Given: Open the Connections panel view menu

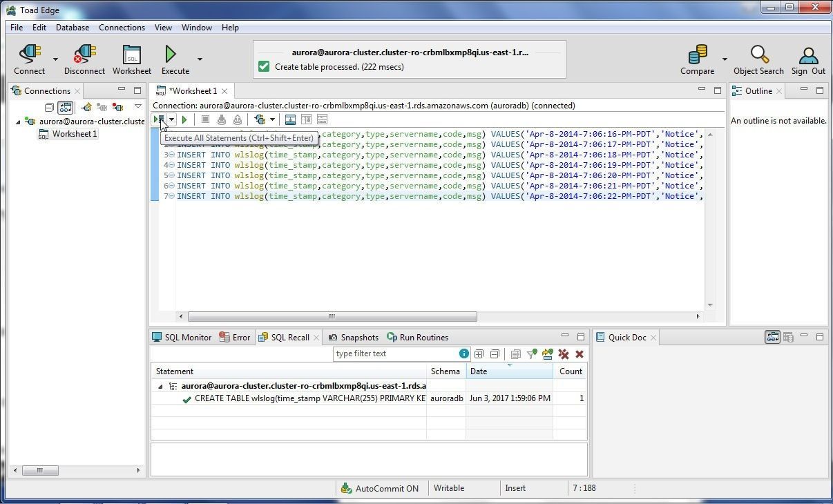Looking at the screenshot, I should (138, 106).
